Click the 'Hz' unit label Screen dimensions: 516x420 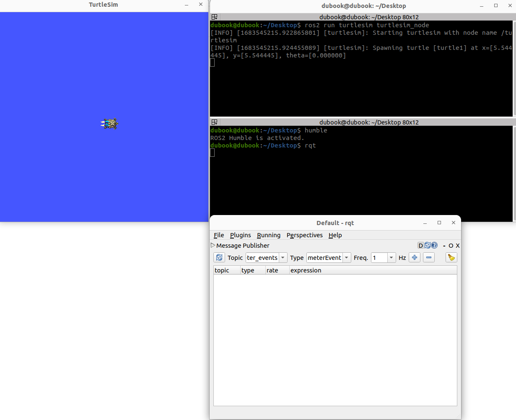402,258
